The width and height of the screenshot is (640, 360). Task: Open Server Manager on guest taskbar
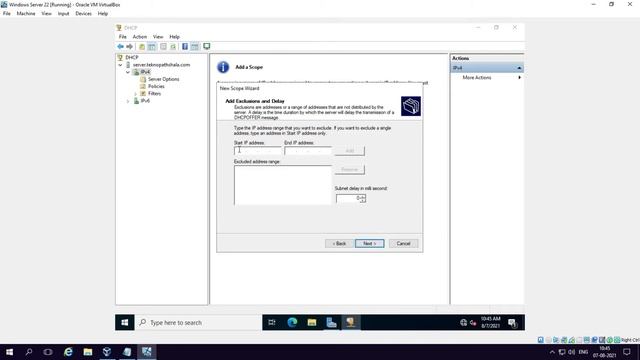tap(331, 323)
